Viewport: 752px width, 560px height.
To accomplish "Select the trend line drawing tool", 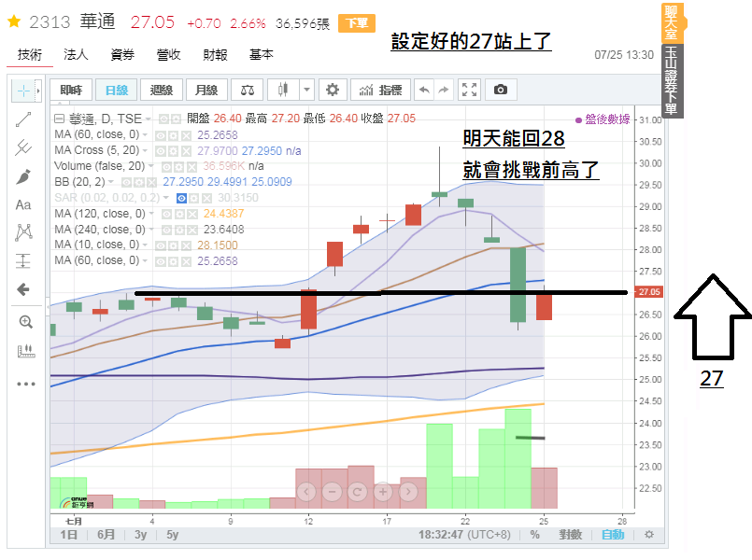I will 23,119.
